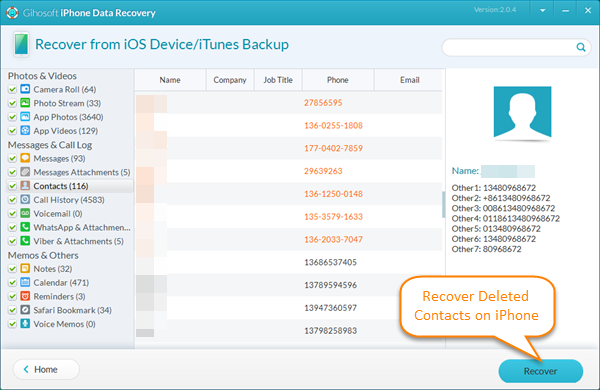The image size is (600, 390).
Task: Click the Messages Attachments paperclip icon
Action: pos(25,172)
